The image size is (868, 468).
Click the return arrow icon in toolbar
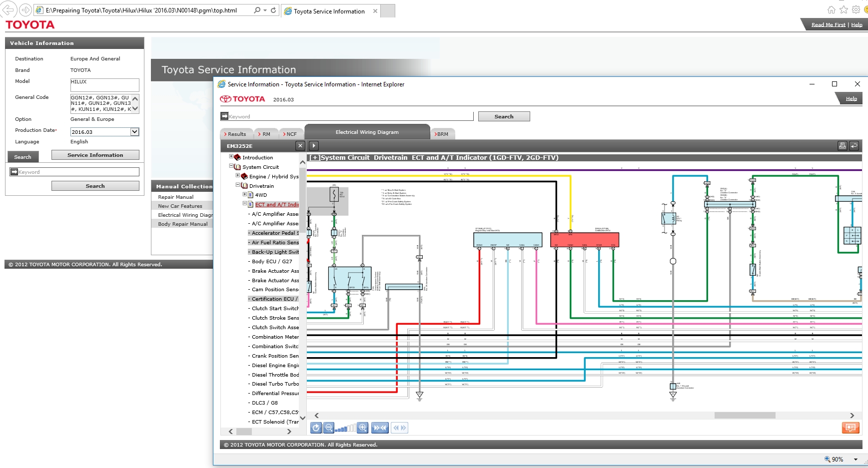854,146
